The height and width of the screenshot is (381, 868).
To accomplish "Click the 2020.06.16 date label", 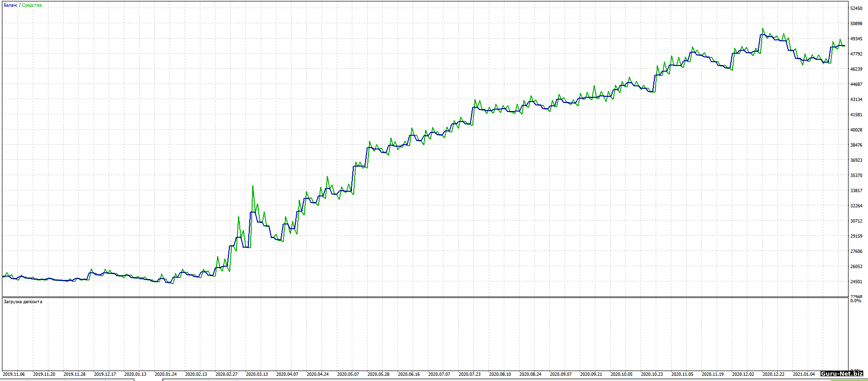I will [409, 374].
